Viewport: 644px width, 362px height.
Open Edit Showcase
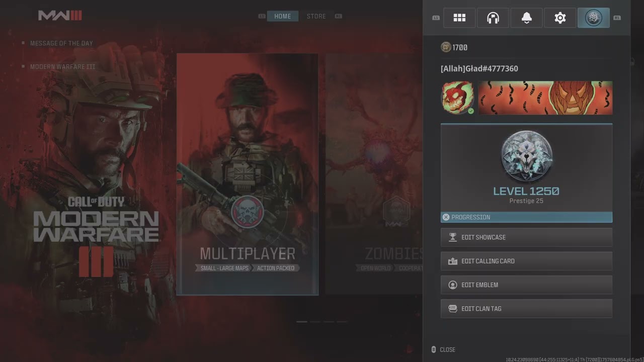pyautogui.click(x=527, y=237)
